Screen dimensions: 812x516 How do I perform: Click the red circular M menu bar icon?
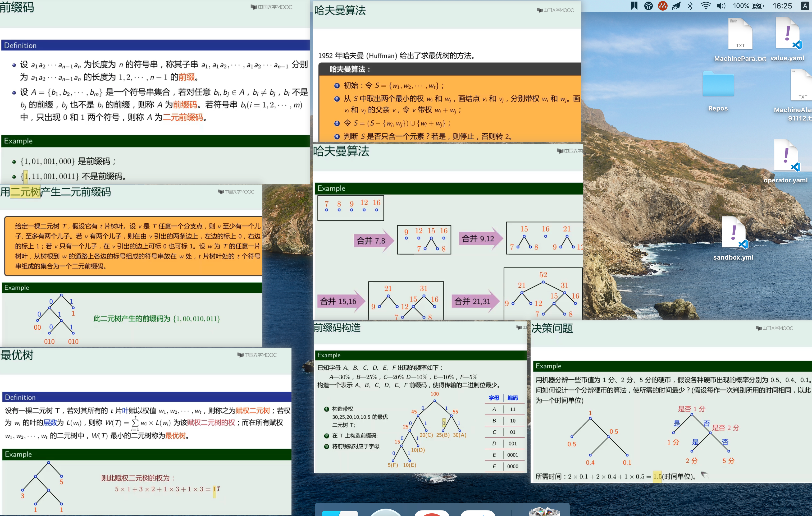coord(662,6)
